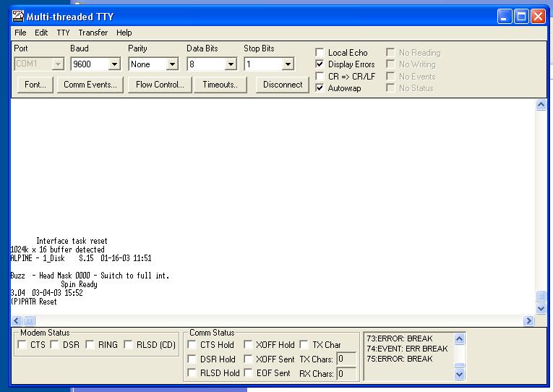Expand the Stop Bits dropdown
This screenshot has width=553, height=392.
coord(288,64)
